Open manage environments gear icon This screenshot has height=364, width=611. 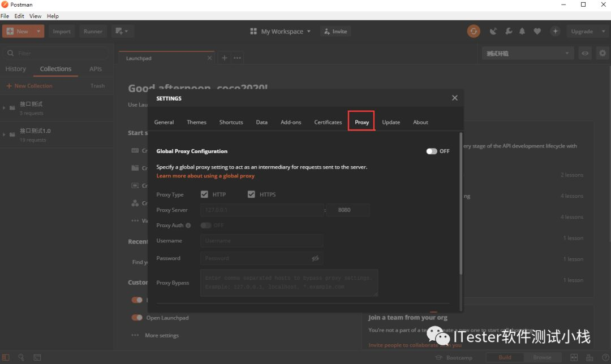(603, 53)
